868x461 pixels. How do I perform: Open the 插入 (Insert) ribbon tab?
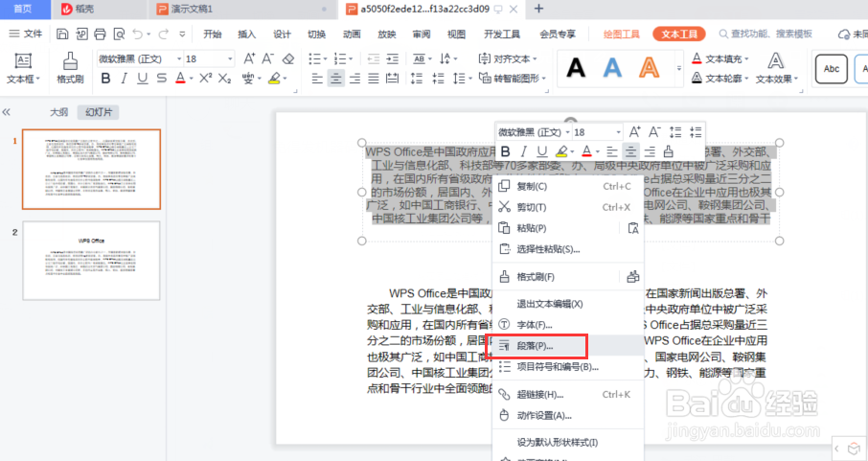(247, 35)
